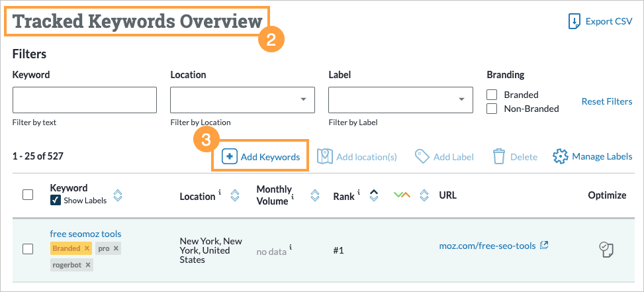Open the moz.com/free-seo-tools URL link
Viewport: 644px width, 292px height.
tap(486, 246)
